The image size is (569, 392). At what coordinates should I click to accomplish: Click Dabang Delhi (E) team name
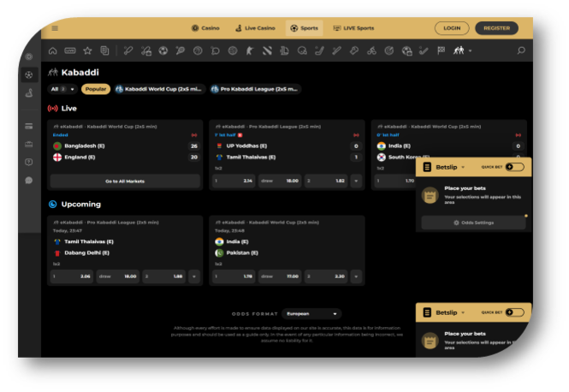[x=86, y=253]
